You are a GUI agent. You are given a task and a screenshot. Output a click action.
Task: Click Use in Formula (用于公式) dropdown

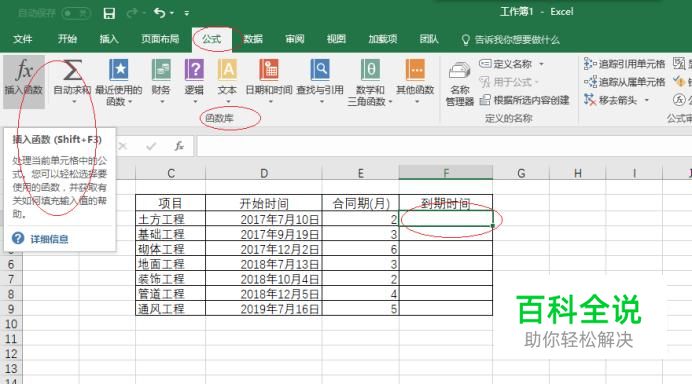click(x=509, y=82)
